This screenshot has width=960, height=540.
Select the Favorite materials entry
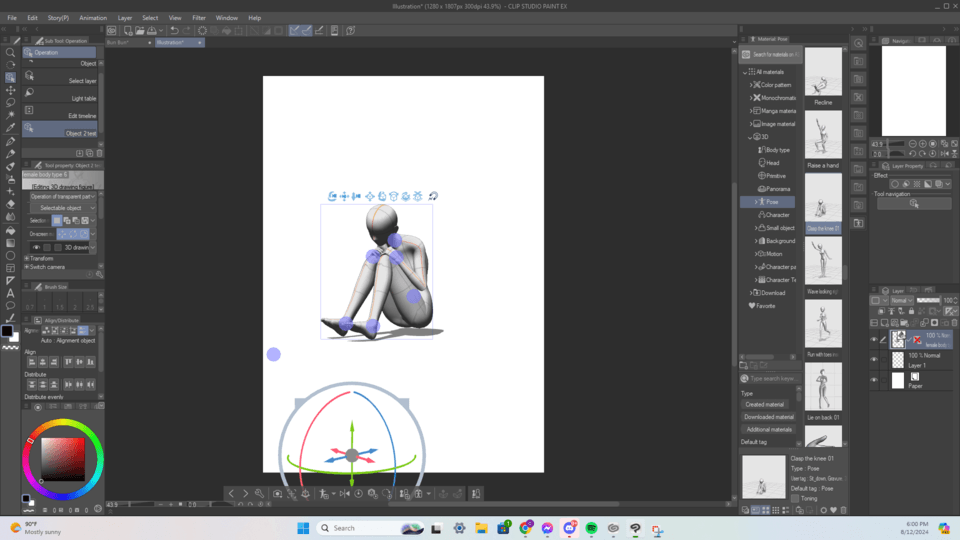[762, 306]
